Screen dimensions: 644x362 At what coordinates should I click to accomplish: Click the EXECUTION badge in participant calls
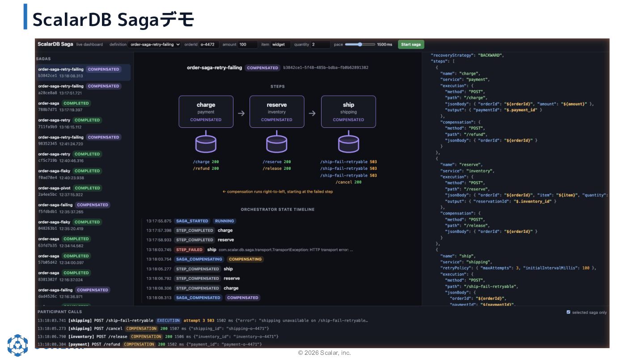[x=168, y=320]
